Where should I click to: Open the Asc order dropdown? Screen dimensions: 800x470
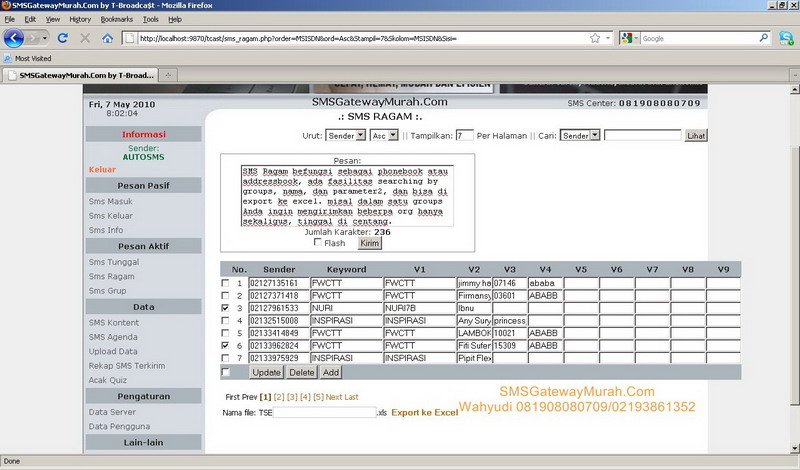(x=384, y=135)
